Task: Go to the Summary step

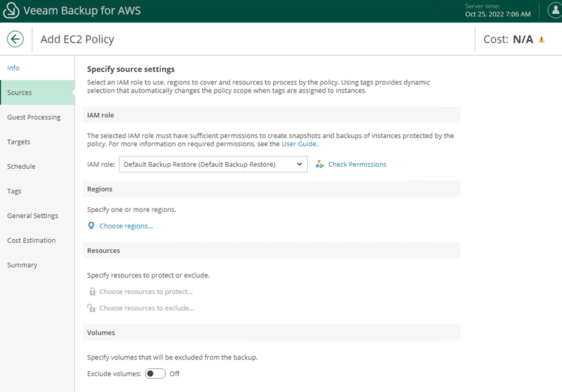Action: coord(22,265)
